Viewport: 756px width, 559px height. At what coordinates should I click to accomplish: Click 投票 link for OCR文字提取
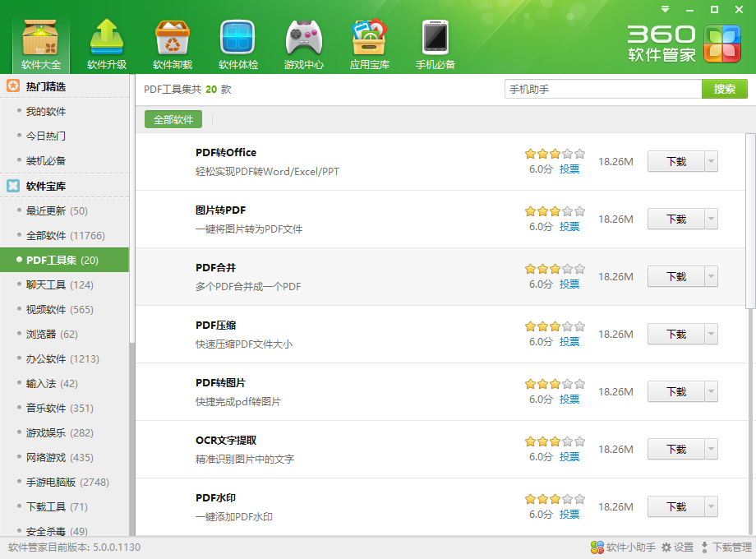tap(569, 457)
